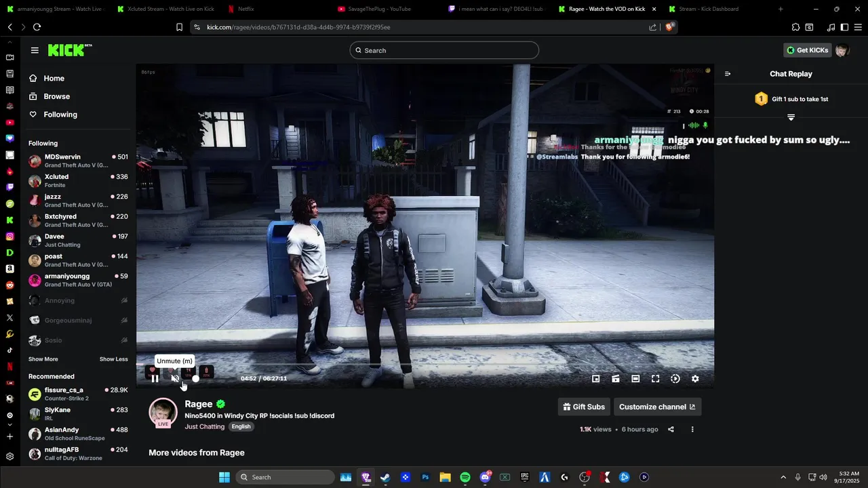The height and width of the screenshot is (488, 868).
Task: Click the video progress bar
Action: coord(425,365)
